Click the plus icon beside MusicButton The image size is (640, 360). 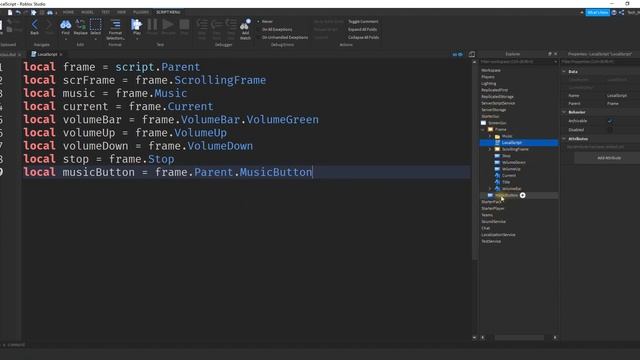(x=522, y=196)
